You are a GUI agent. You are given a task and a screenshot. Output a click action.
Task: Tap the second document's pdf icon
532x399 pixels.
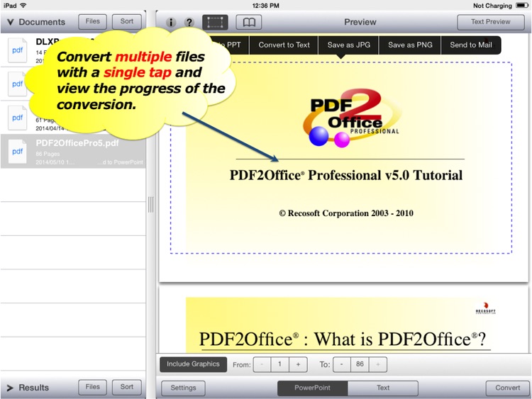[17, 84]
